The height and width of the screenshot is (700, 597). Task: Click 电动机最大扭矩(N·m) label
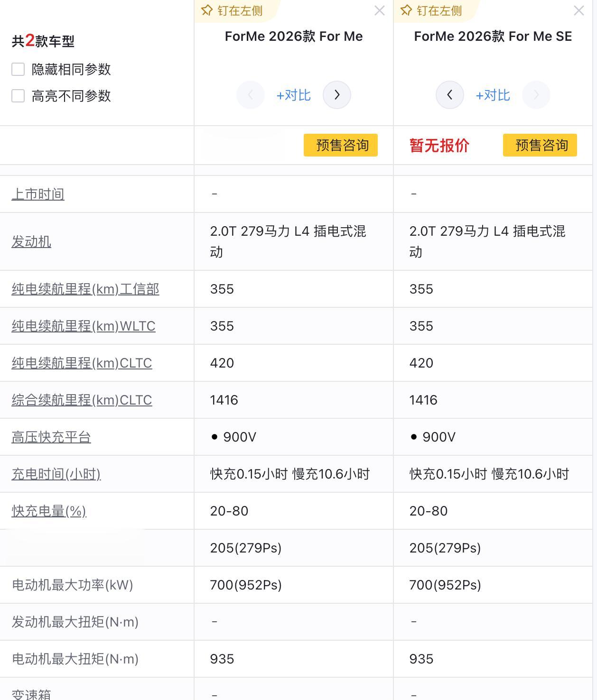click(75, 659)
